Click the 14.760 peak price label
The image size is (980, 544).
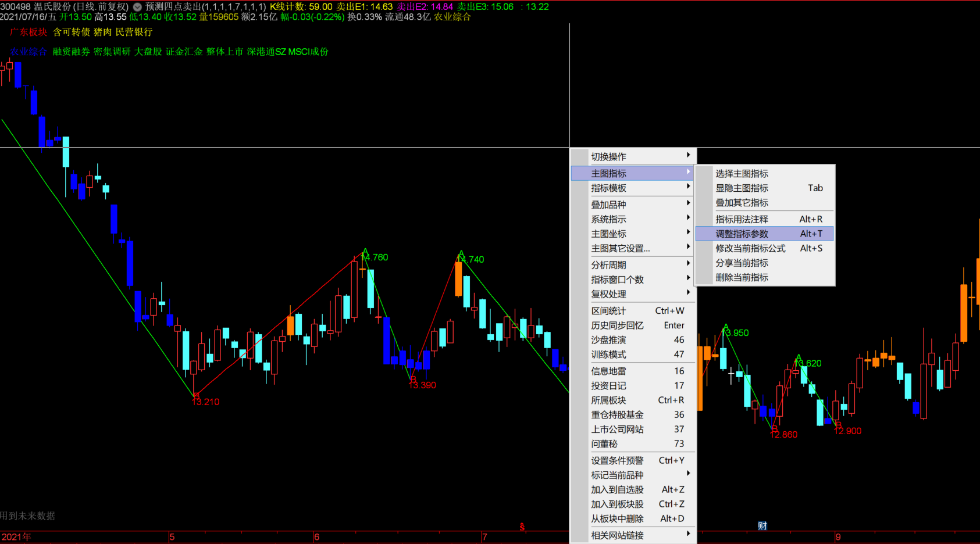[x=375, y=257]
